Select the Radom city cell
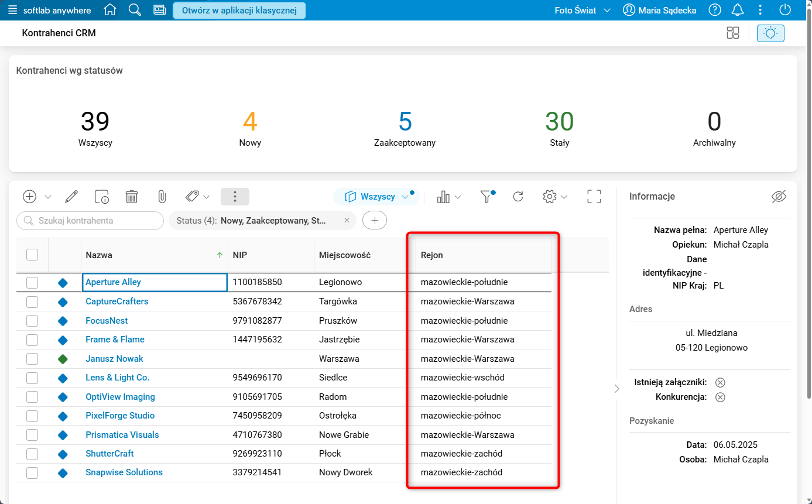 365,397
